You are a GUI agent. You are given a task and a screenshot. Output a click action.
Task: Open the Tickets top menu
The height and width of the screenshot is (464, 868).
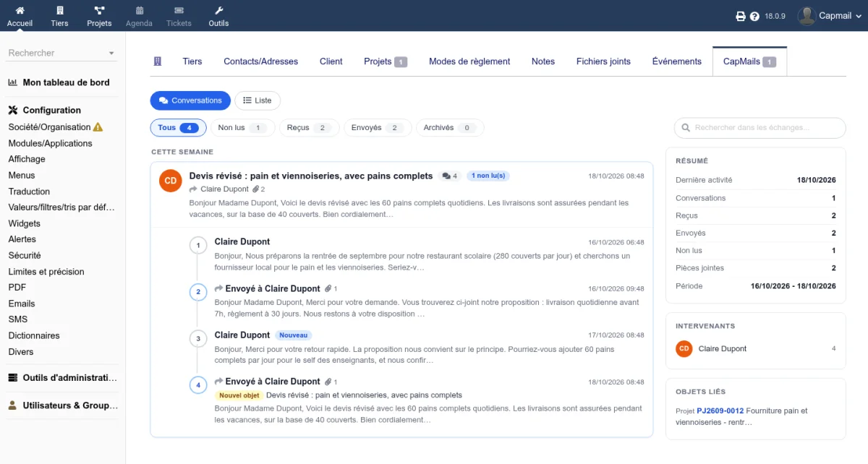point(179,16)
